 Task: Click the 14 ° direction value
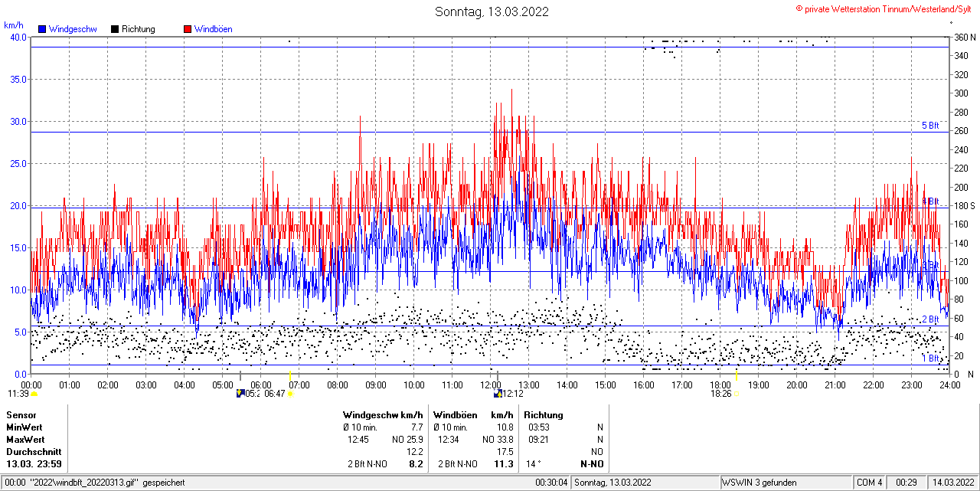tap(533, 464)
